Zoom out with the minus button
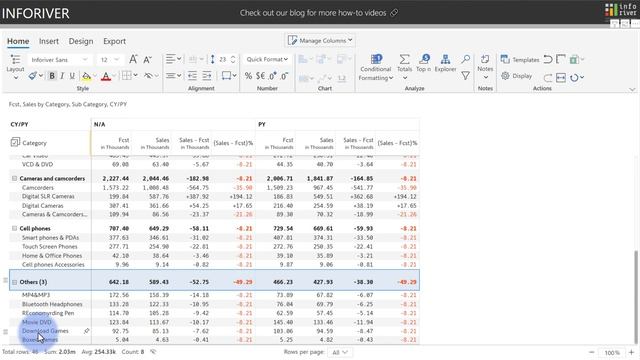Viewport: 640px width, 360px height. (591, 352)
